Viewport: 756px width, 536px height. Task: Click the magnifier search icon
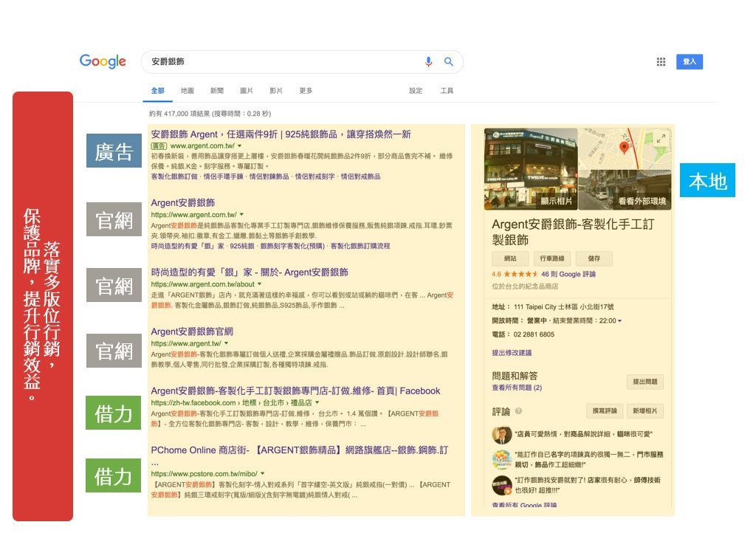[448, 62]
